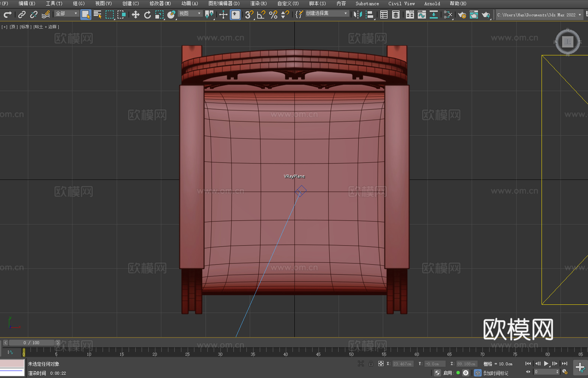Activate the Bind to Space Warp tool

coord(46,14)
